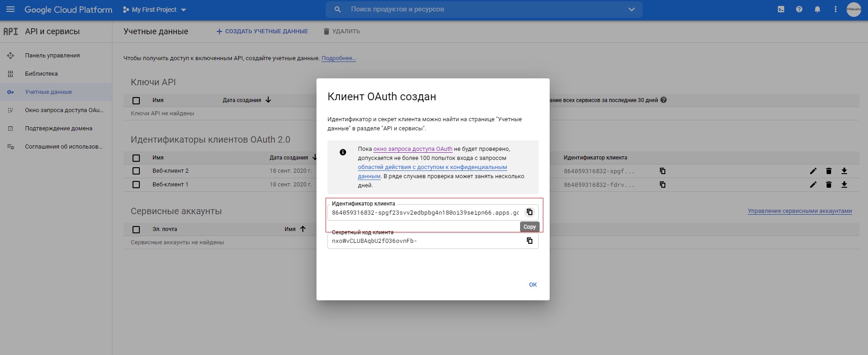Click the help icon beside 30 дней column
Viewport: 868px width, 355px height.
tap(664, 100)
